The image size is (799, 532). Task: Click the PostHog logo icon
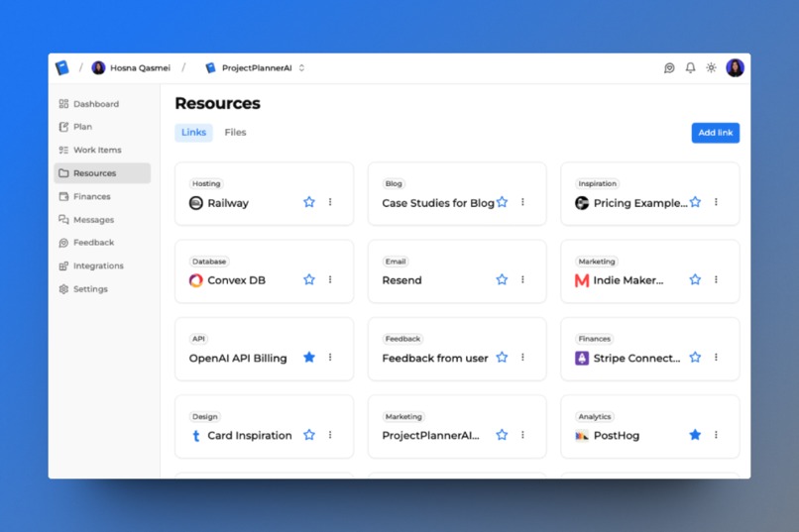(x=582, y=436)
